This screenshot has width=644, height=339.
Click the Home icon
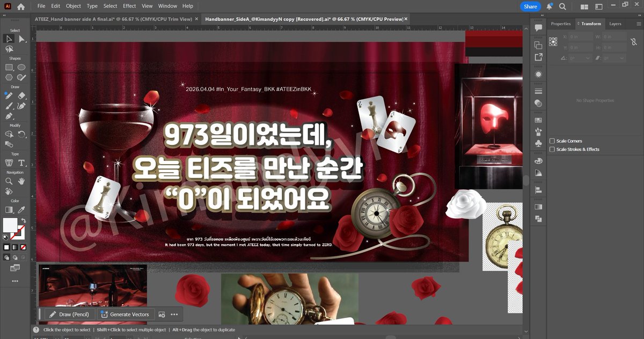(20, 6)
